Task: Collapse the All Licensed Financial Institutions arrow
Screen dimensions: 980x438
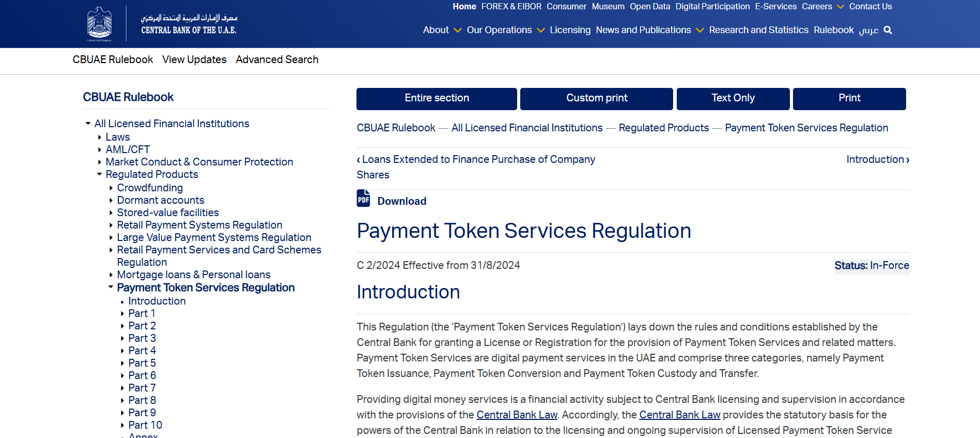Action: (x=88, y=124)
